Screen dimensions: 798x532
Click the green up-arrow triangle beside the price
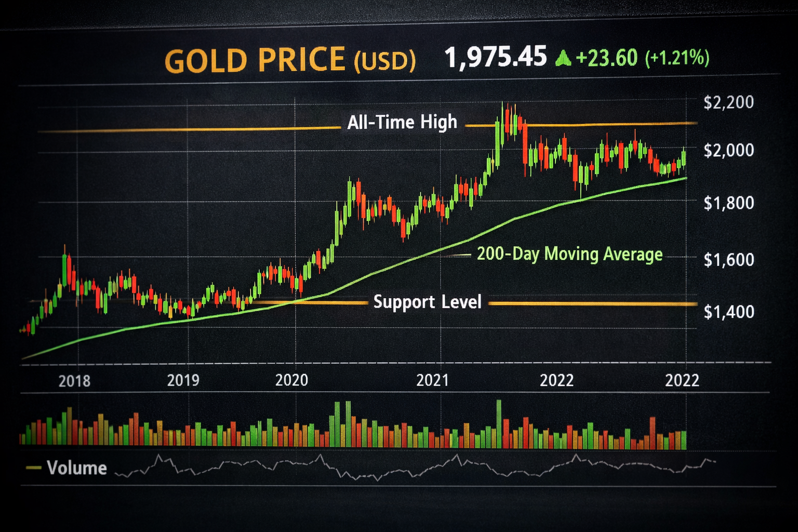tap(563, 58)
